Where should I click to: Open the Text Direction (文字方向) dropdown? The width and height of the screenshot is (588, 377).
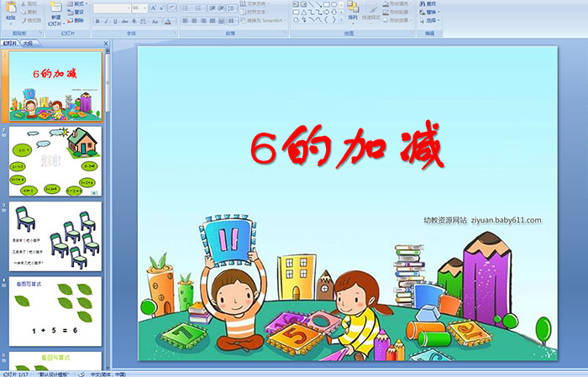coord(255,3)
